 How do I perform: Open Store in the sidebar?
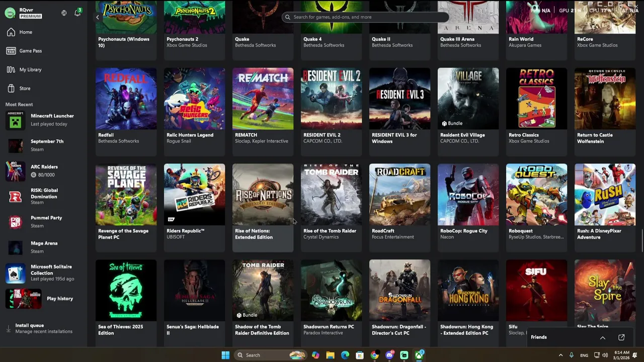point(43,88)
